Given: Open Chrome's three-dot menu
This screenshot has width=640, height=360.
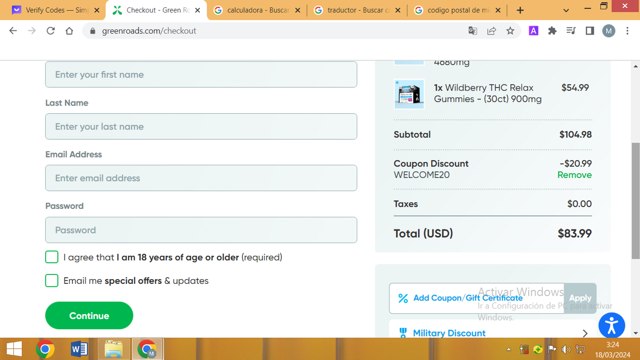Looking at the screenshot, I should (x=627, y=31).
